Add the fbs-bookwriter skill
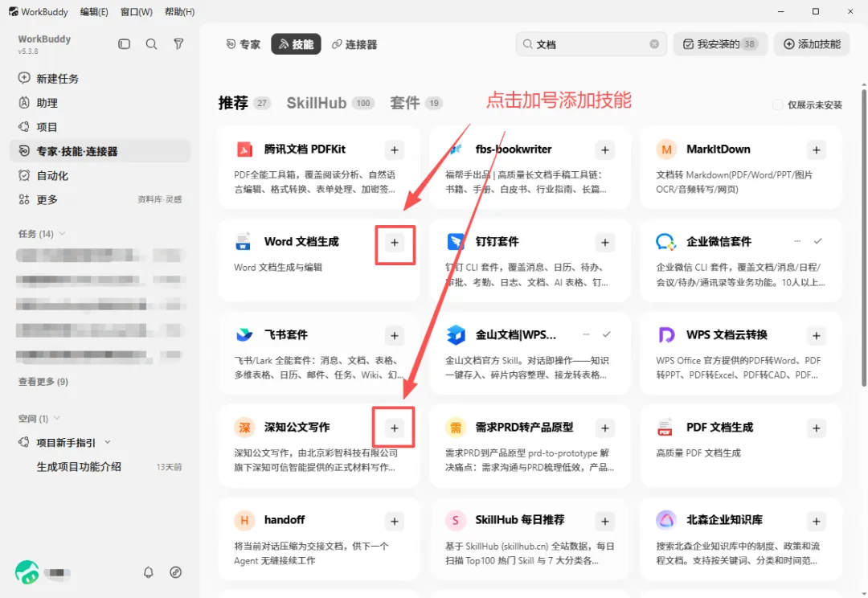 point(605,150)
